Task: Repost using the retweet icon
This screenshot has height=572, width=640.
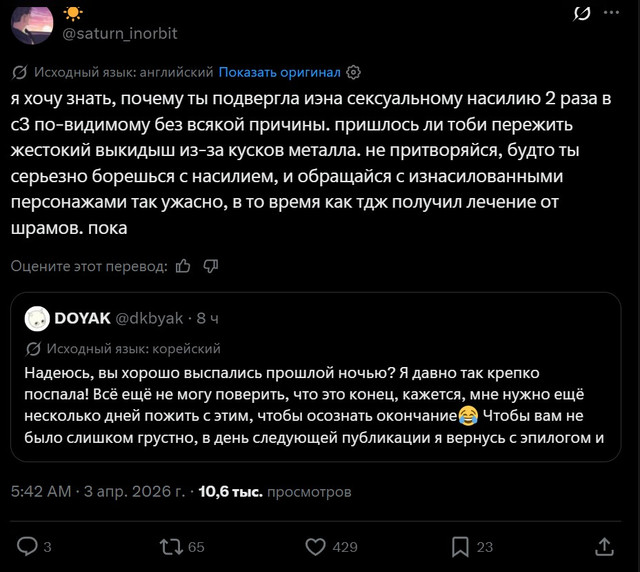Action: 171,547
